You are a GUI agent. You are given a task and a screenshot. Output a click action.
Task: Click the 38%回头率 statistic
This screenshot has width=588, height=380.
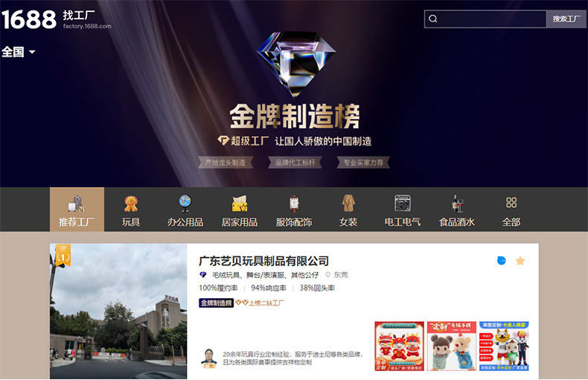click(x=317, y=288)
